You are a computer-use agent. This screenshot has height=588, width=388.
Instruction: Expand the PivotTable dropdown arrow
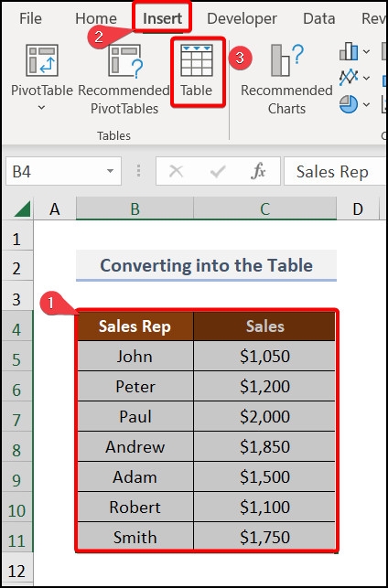42,107
